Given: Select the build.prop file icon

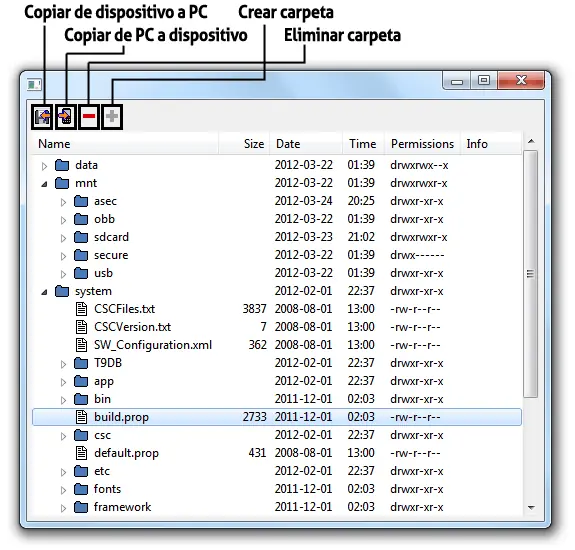Looking at the screenshot, I should 81,417.
